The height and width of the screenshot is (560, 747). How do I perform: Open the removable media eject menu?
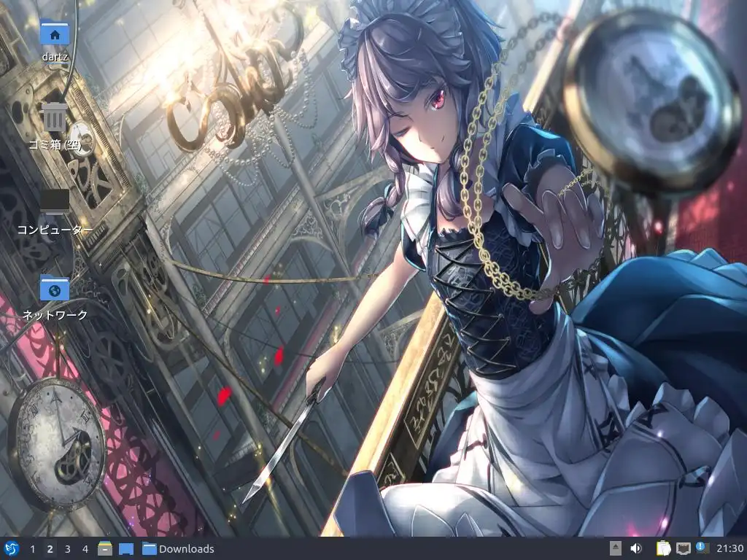point(616,548)
